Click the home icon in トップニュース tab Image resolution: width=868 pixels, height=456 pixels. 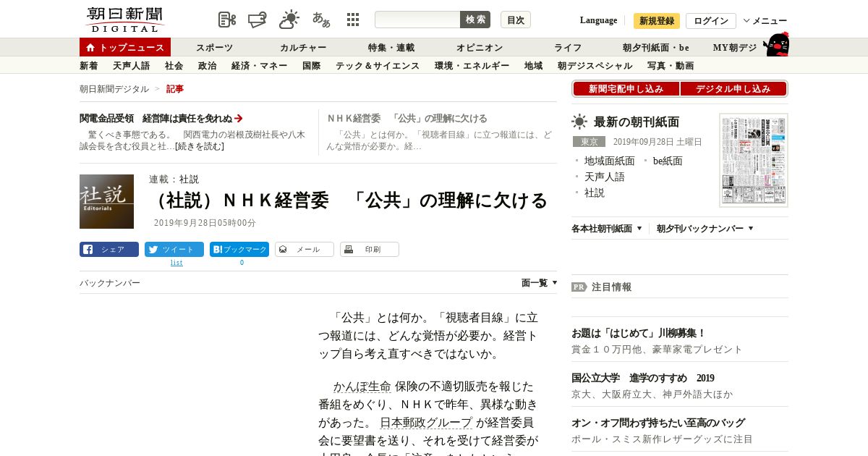(90, 48)
